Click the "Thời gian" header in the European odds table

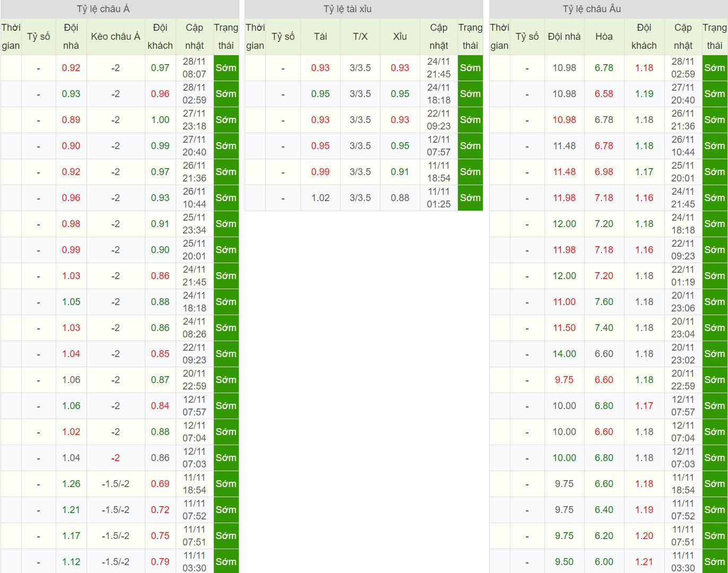pos(499,37)
